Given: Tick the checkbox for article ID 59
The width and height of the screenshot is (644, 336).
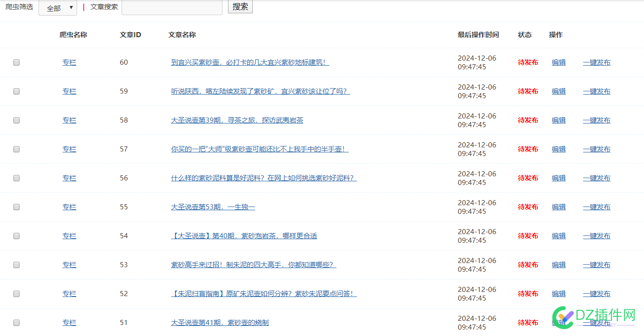Looking at the screenshot, I should (x=17, y=91).
